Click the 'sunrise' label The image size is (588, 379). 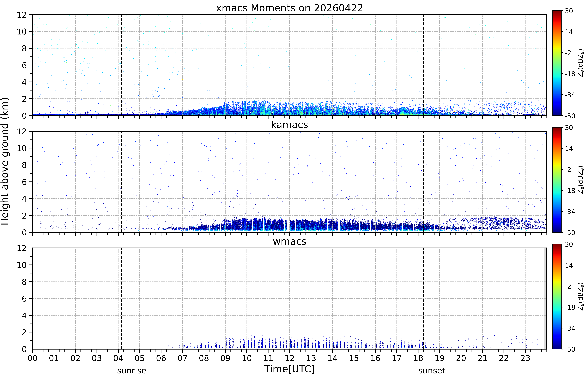click(x=132, y=371)
